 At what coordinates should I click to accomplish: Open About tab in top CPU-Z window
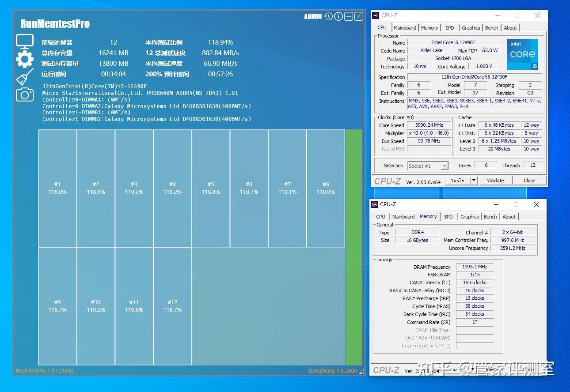(x=510, y=28)
